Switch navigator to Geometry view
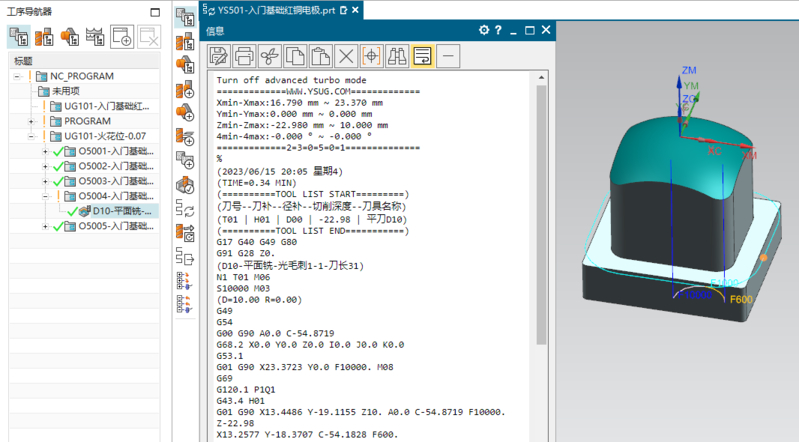This screenshot has height=442, width=799. click(x=70, y=37)
